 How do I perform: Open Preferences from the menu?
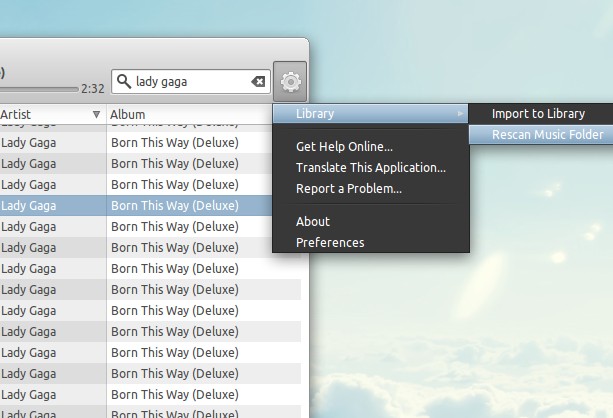point(371,243)
